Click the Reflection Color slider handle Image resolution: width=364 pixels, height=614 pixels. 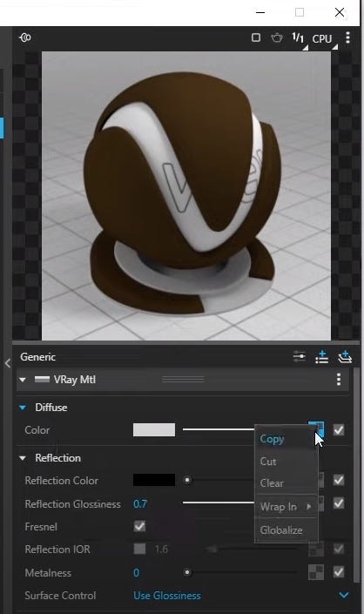pyautogui.click(x=187, y=480)
